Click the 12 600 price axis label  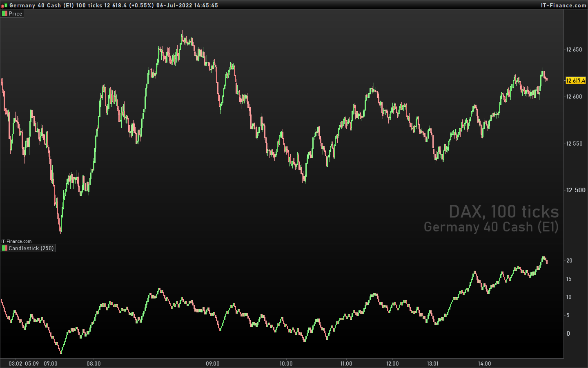[x=574, y=96]
